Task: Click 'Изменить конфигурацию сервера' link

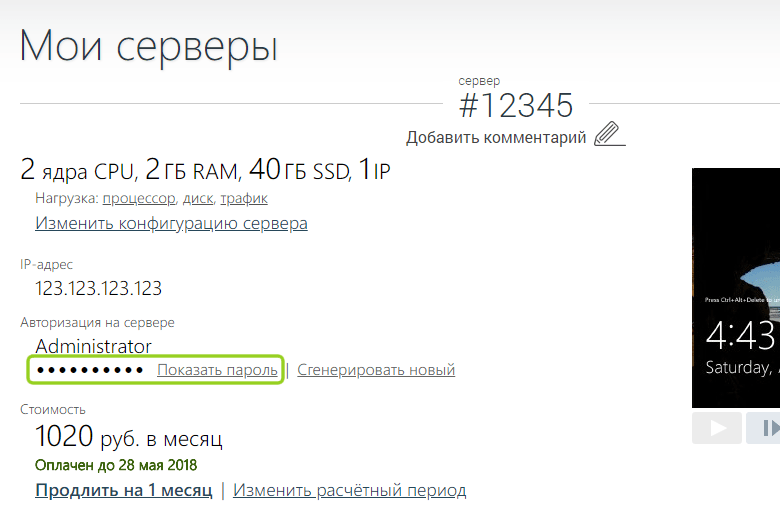Action: tap(171, 223)
